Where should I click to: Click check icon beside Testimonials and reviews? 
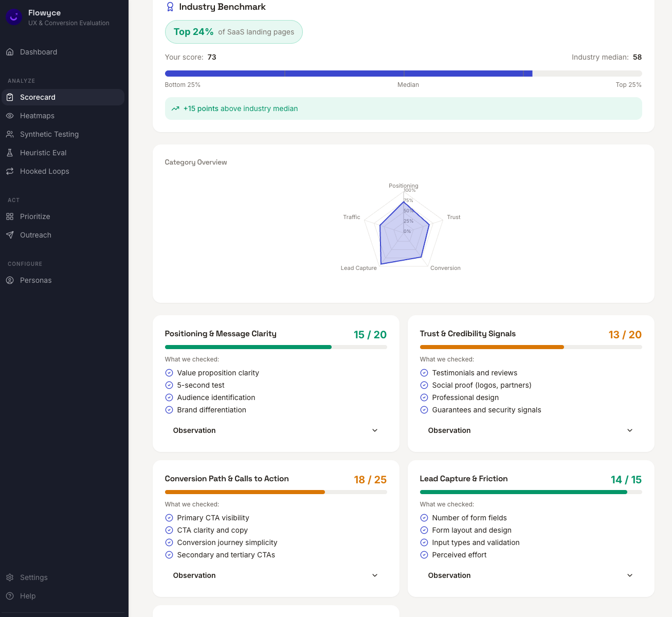[424, 373]
